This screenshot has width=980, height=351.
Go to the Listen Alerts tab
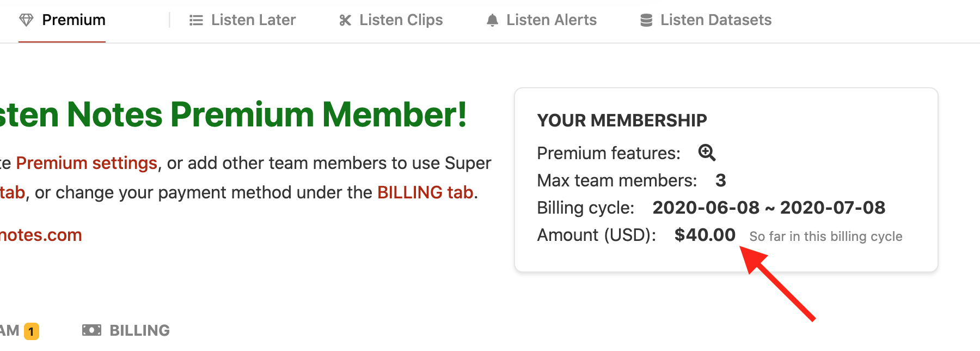pos(551,20)
